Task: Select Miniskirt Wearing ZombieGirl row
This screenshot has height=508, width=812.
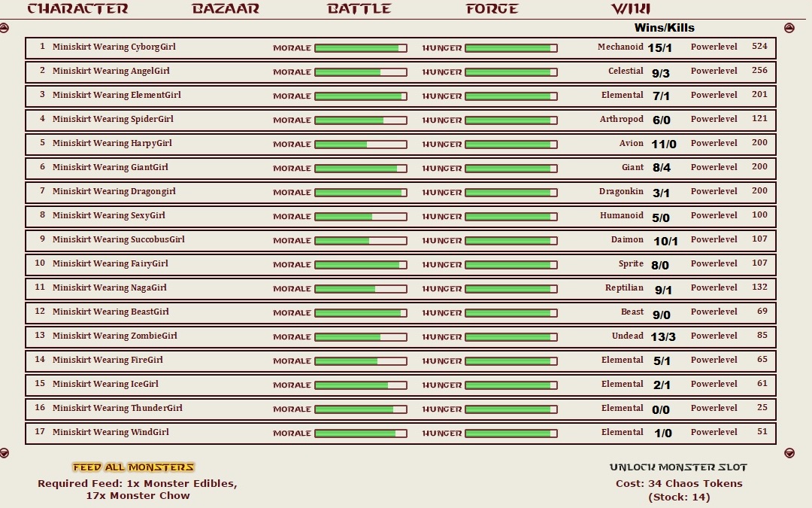Action: [400, 337]
